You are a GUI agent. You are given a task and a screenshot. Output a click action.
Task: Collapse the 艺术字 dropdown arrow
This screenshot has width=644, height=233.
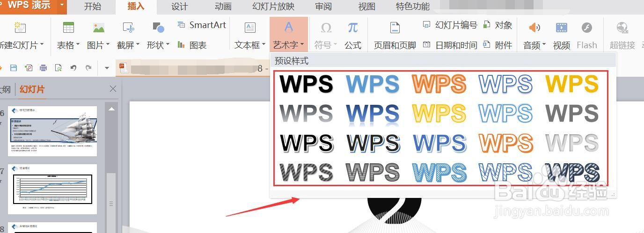click(302, 45)
